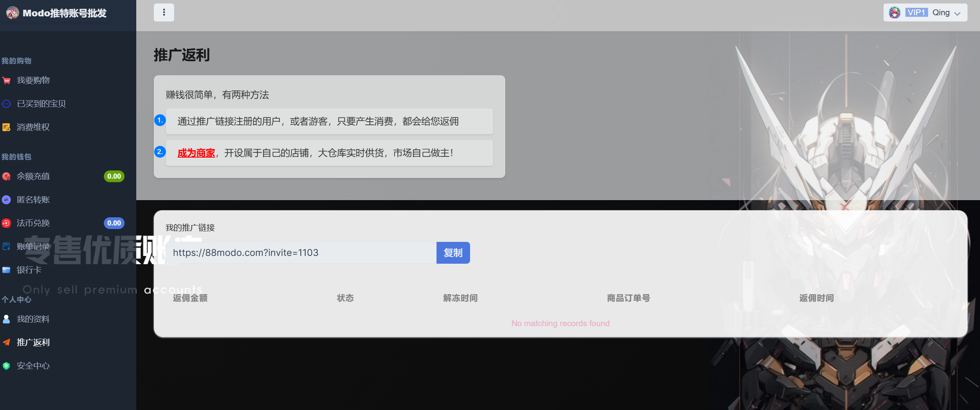Expand the Qing user account dropdown
Viewport: 980px width, 410px height.
[925, 12]
